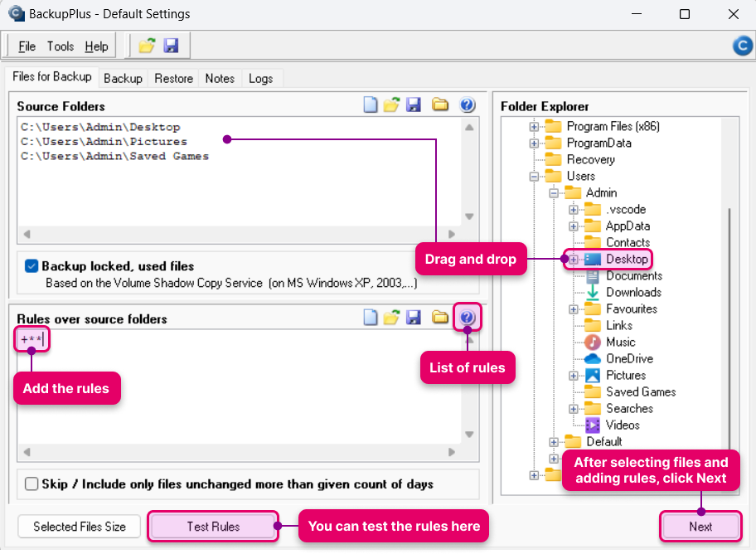Click the open file icon in Source Folders

pos(391,104)
